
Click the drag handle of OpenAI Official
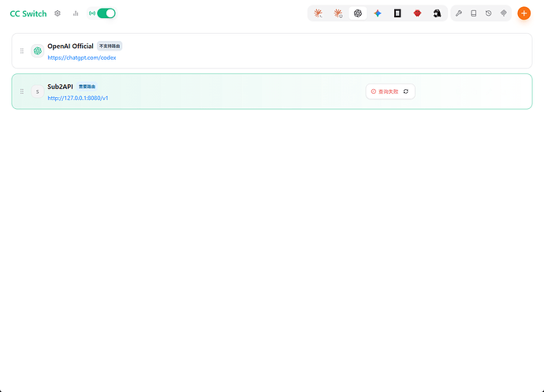22,51
